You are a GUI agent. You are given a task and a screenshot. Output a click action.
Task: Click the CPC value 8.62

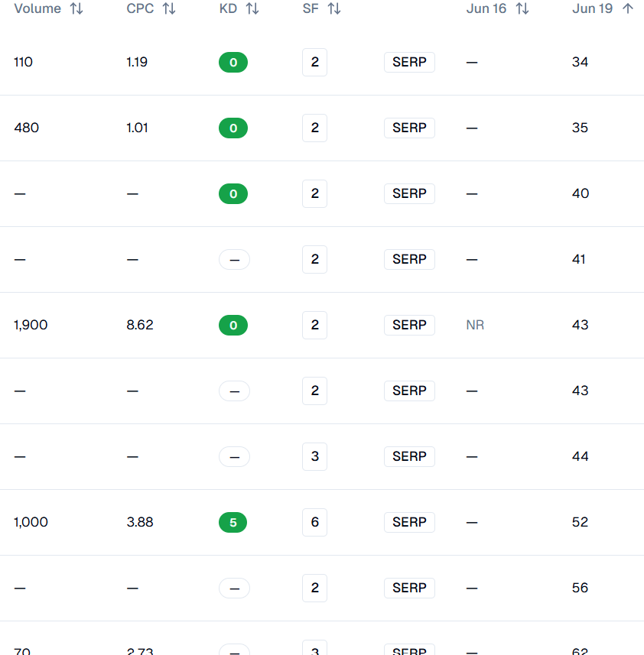coord(140,325)
